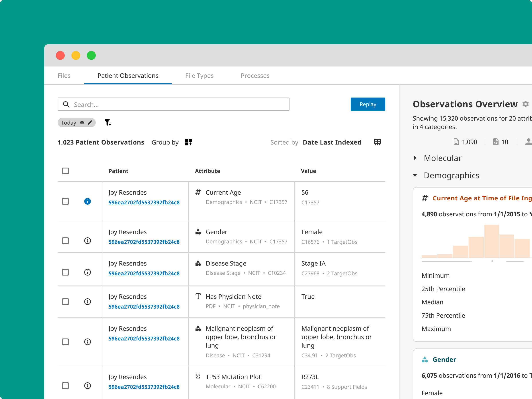
Task: Click the code file icon showing 10
Action: (496, 142)
